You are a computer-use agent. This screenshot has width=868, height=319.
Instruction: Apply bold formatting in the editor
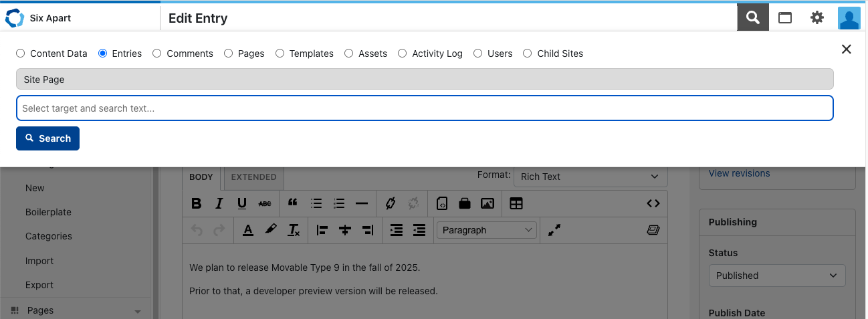pyautogui.click(x=197, y=203)
